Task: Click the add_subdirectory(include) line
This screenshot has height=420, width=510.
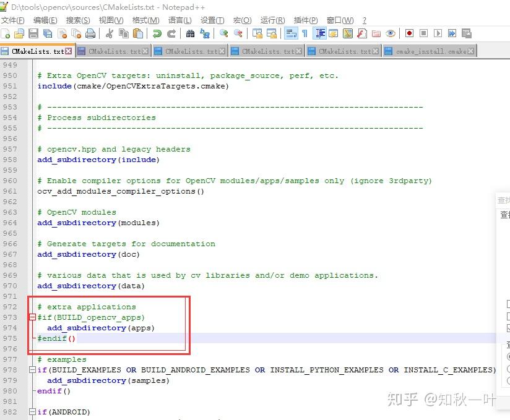Action: (x=98, y=160)
